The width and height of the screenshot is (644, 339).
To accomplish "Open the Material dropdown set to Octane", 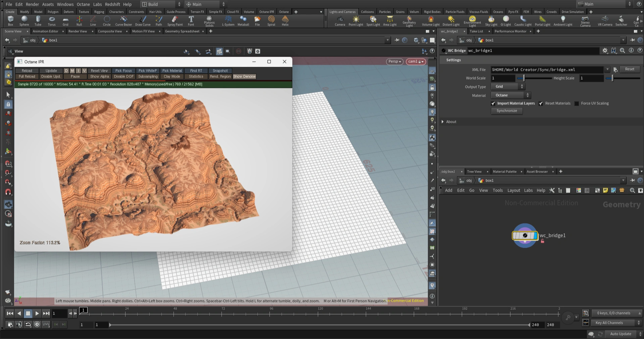I will coord(511,95).
